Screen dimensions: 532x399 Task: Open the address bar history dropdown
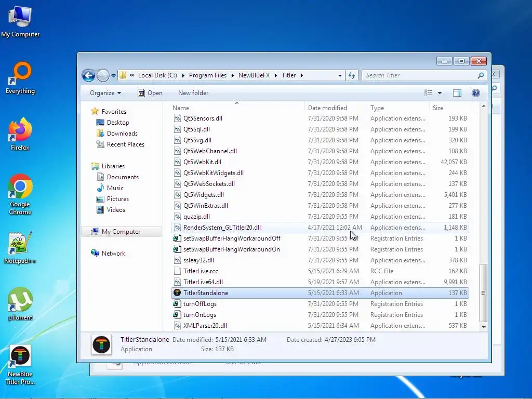coord(340,76)
